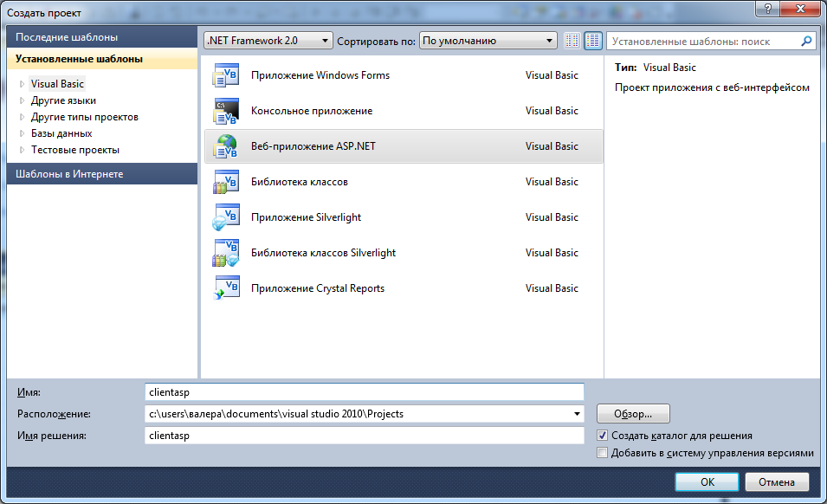This screenshot has height=504, width=827.
Task: Select 'Visual Basic' in the tree
Action: pyautogui.click(x=57, y=84)
